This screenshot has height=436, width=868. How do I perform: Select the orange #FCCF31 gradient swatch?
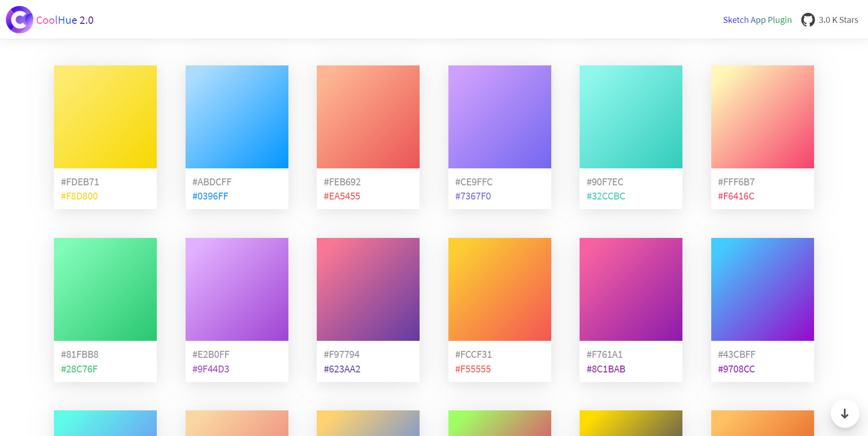(500, 289)
